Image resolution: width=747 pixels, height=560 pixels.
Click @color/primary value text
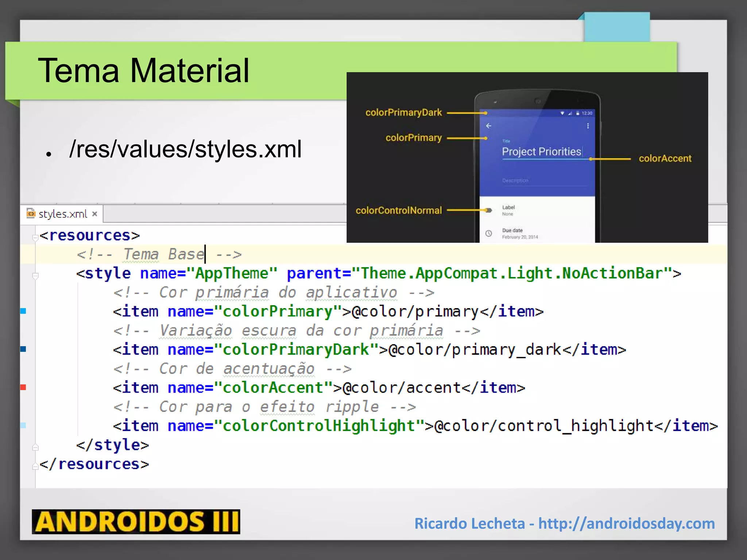pyautogui.click(x=415, y=312)
